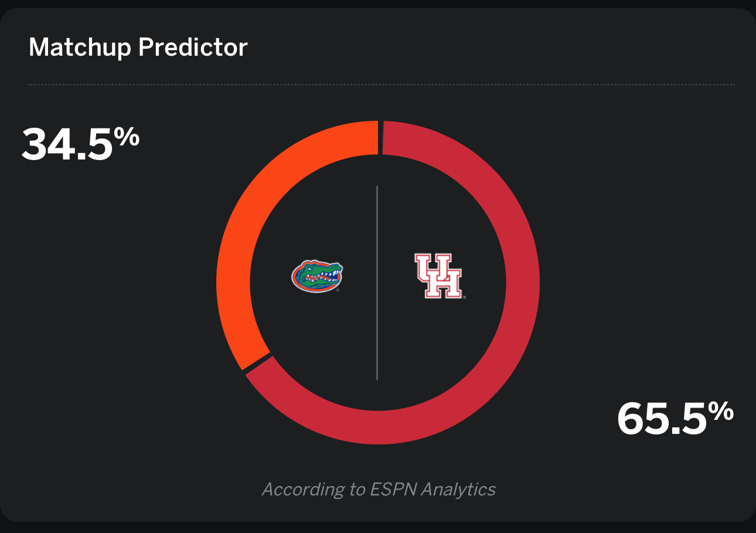Click the top gap between donut segments

380,138
